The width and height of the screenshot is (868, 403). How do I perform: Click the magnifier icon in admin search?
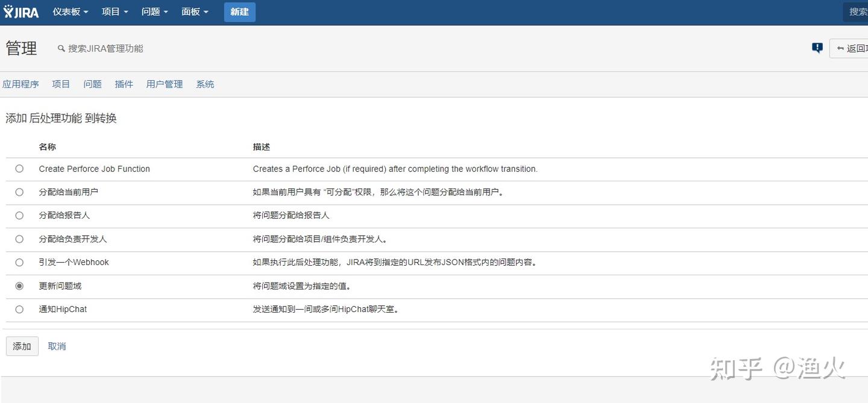(61, 49)
